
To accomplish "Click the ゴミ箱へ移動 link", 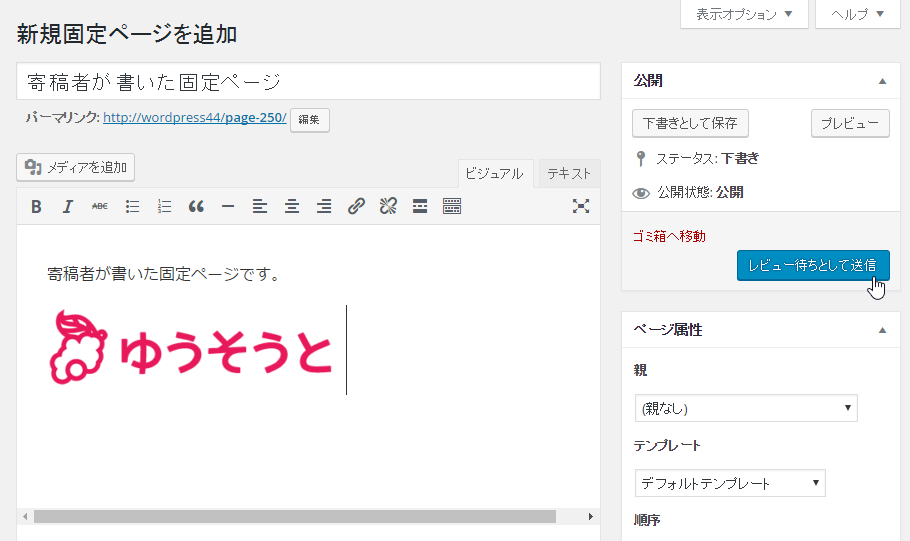I will (x=669, y=236).
